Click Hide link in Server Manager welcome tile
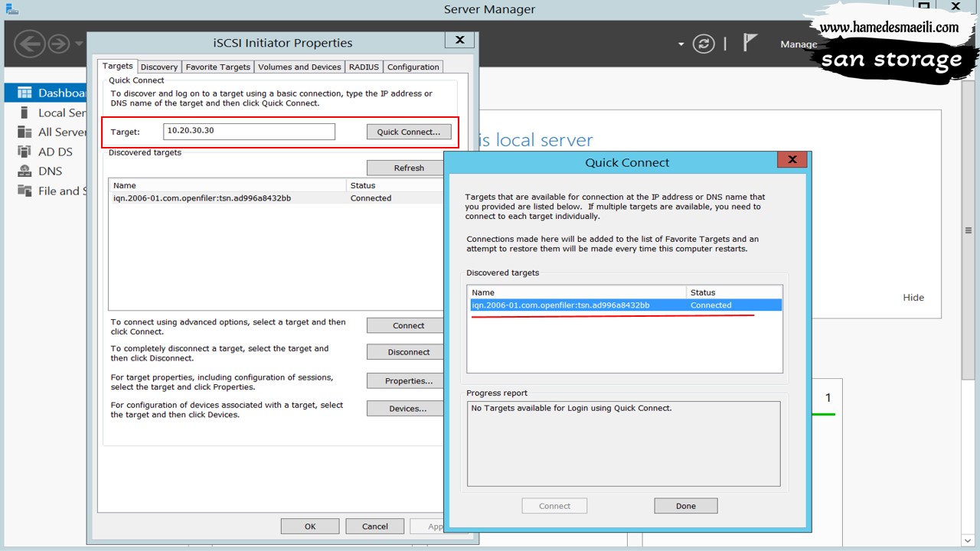The height and width of the screenshot is (551, 980). click(913, 298)
